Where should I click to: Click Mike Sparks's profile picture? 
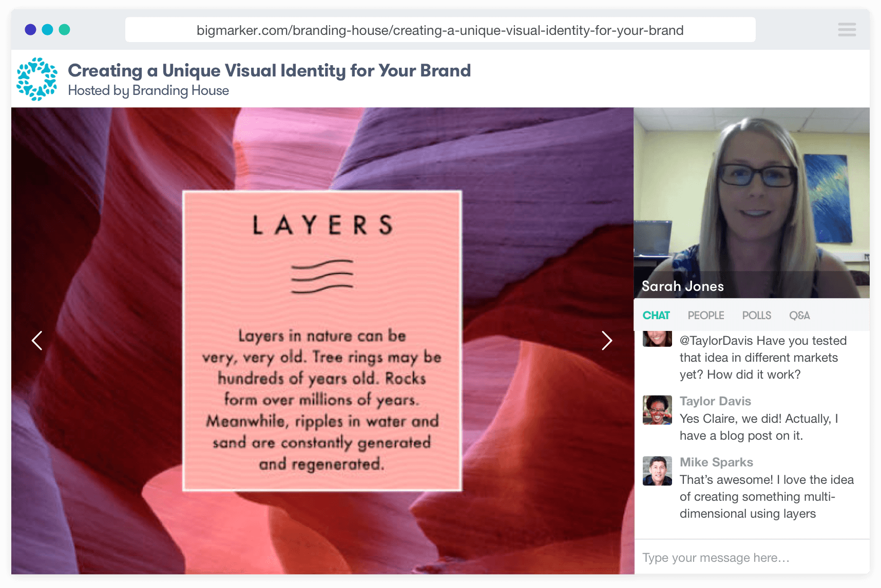click(x=657, y=471)
